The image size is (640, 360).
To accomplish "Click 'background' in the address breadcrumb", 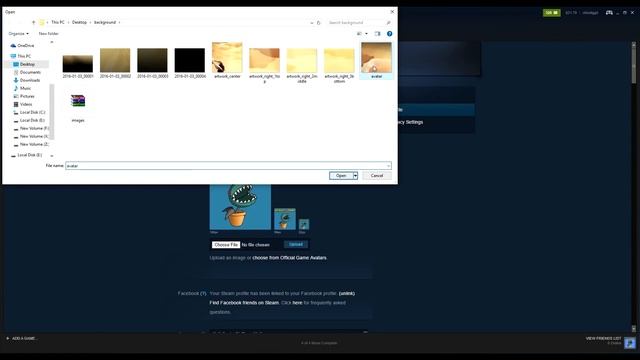I will [x=105, y=22].
